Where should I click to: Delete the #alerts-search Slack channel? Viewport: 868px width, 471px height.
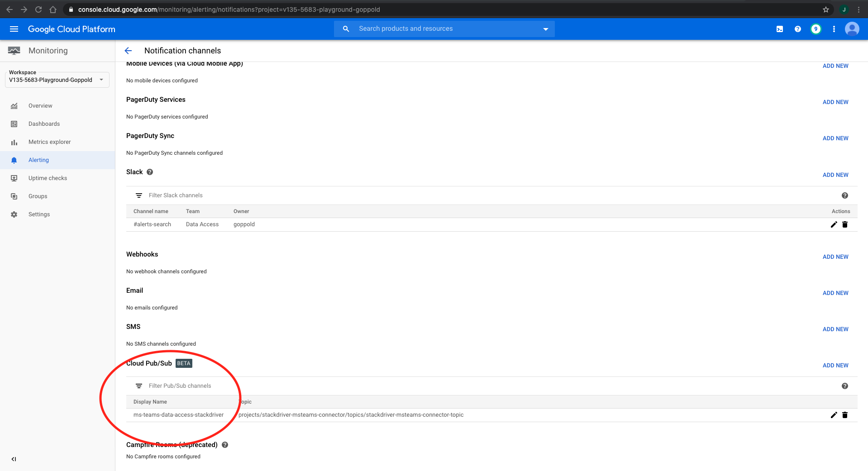pyautogui.click(x=845, y=224)
